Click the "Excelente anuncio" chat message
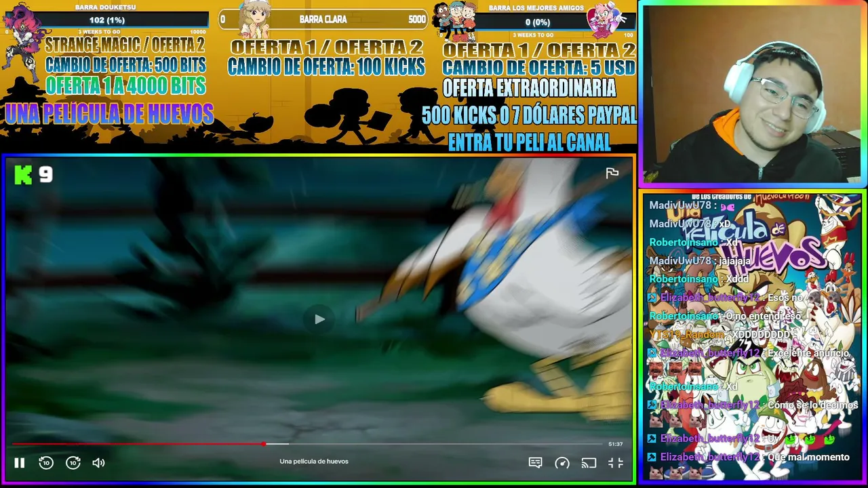Screen dimensions: 868x488 [x=808, y=353]
